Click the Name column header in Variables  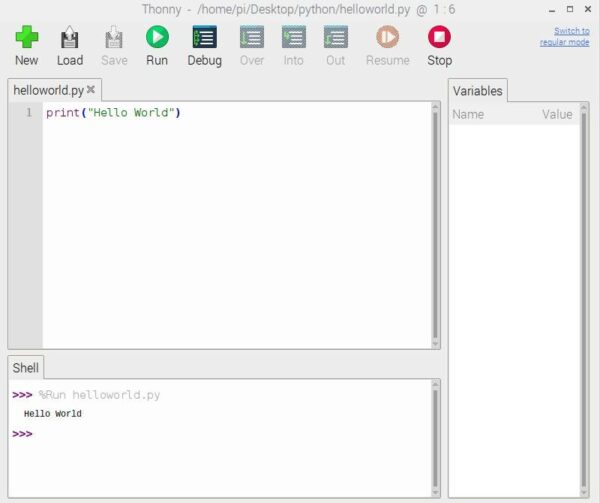pyautogui.click(x=468, y=114)
